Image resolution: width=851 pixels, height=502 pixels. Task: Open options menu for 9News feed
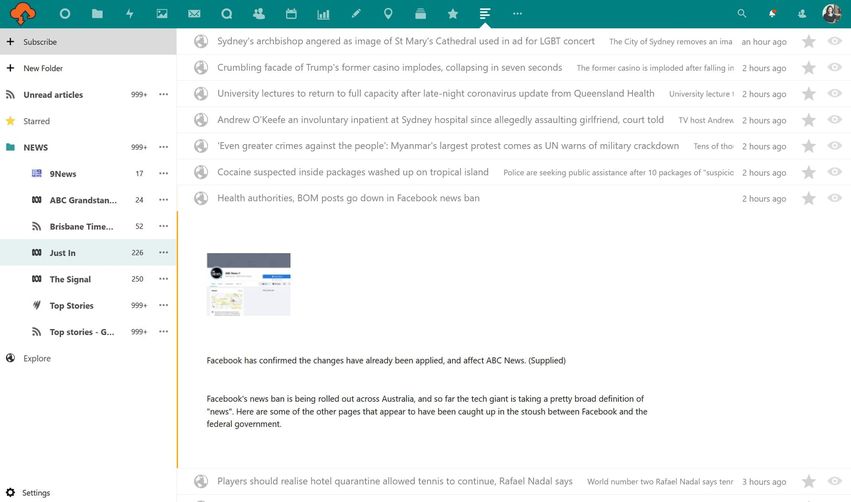163,174
